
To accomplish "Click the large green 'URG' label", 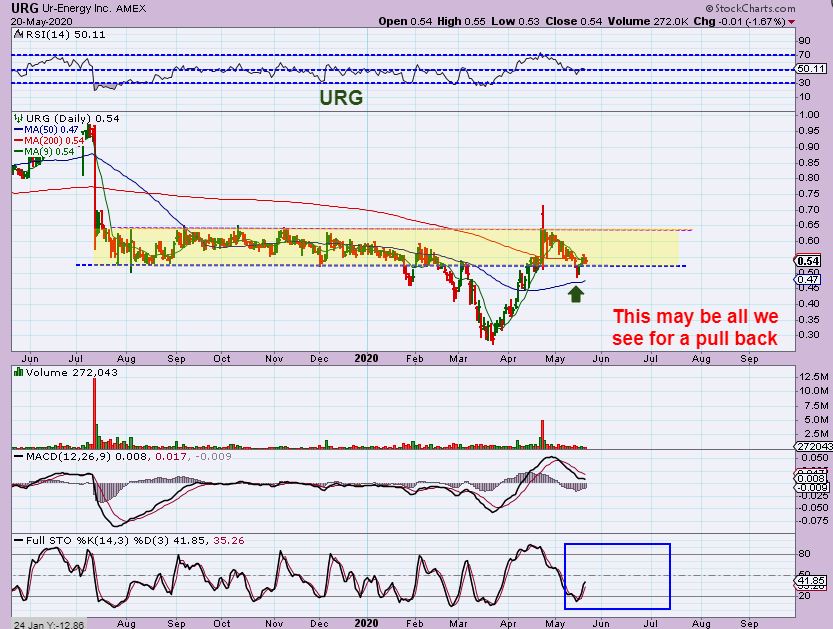I will coord(341,98).
